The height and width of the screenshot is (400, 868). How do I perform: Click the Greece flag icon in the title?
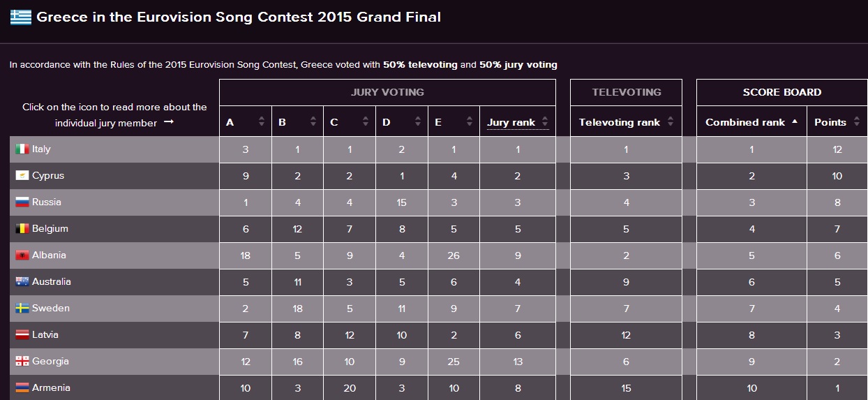click(21, 17)
